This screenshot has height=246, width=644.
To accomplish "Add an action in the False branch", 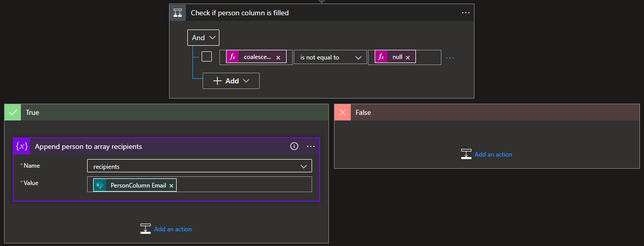I will [493, 155].
